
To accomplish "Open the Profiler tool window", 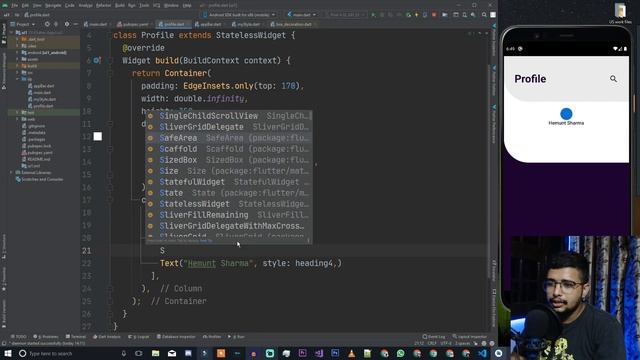I will tap(212, 337).
